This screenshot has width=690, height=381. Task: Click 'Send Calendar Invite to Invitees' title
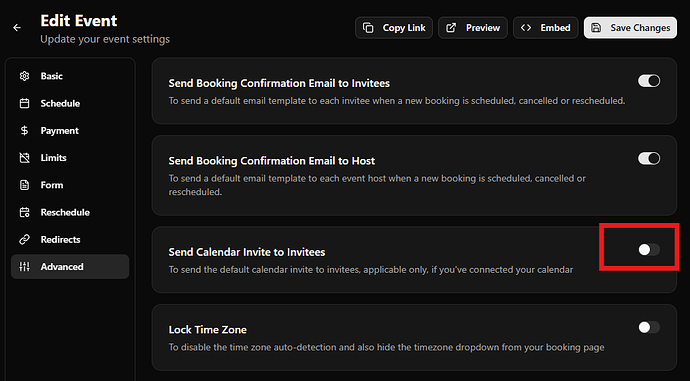pos(247,252)
